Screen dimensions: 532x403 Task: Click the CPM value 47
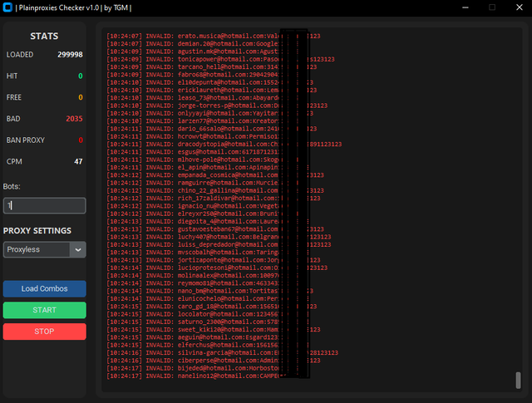click(x=78, y=161)
